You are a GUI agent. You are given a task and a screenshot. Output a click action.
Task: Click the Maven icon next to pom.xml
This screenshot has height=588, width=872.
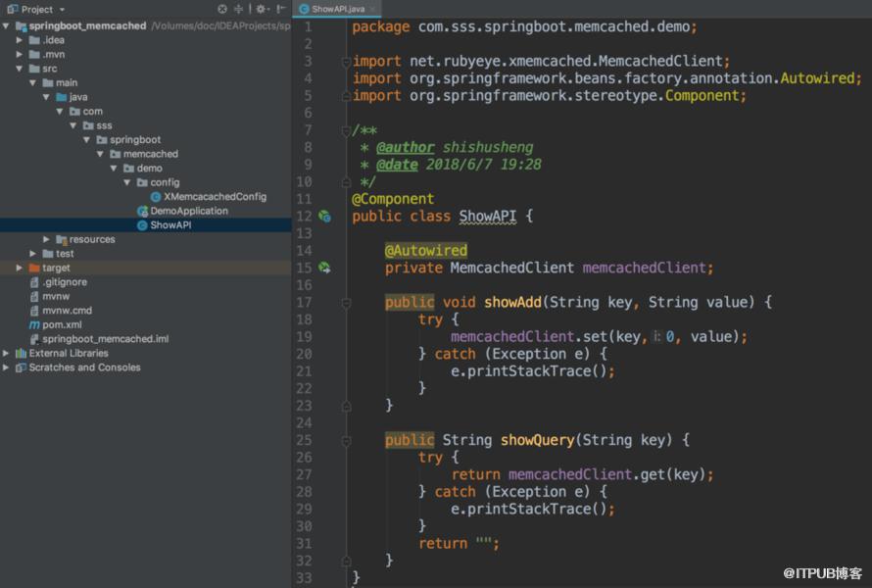pyautogui.click(x=34, y=325)
